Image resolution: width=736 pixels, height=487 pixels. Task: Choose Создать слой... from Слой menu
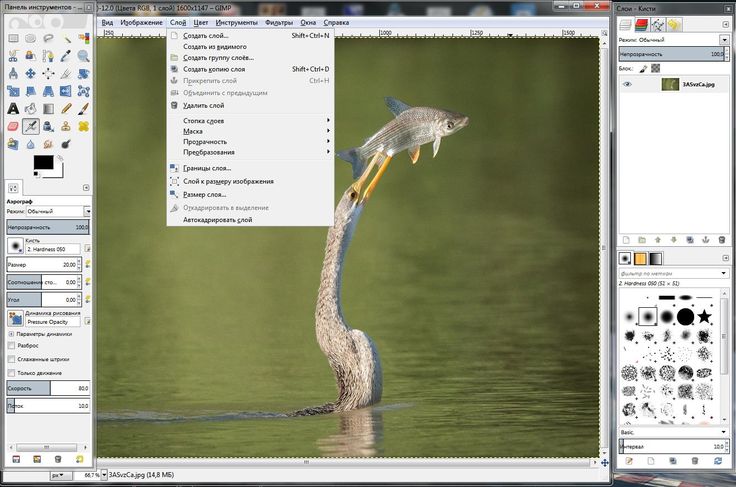point(250,36)
